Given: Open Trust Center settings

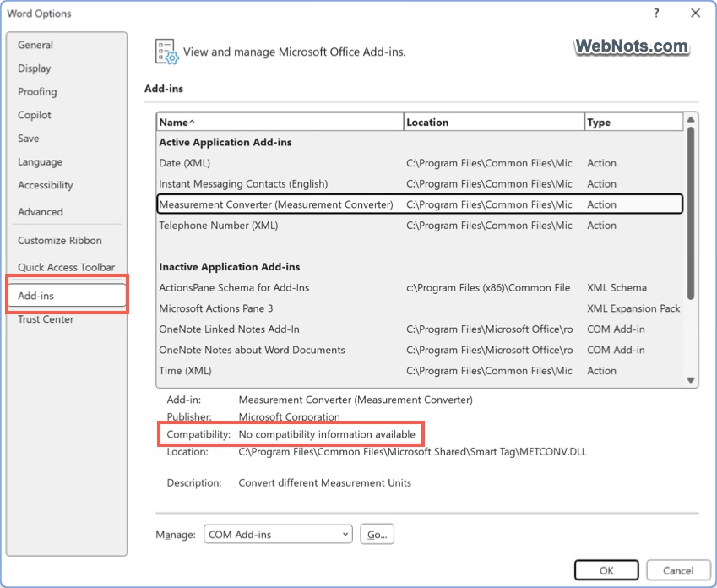Looking at the screenshot, I should [46, 319].
